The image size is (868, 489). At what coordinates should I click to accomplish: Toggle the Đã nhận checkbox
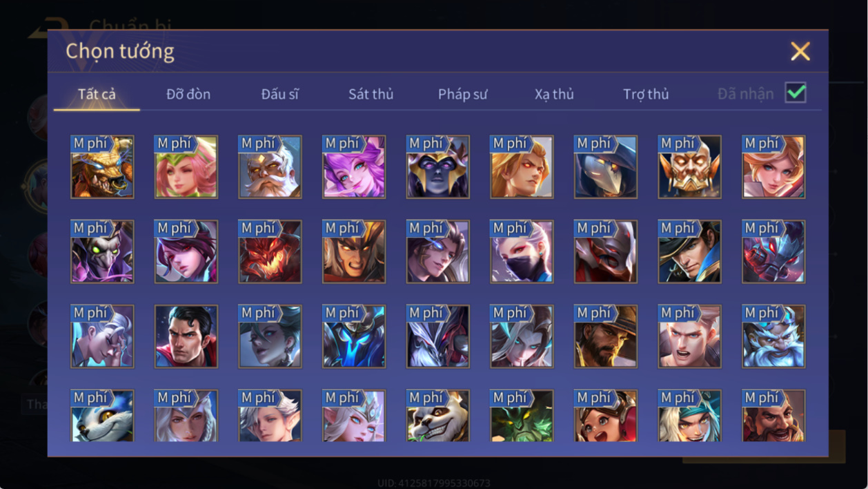click(796, 93)
